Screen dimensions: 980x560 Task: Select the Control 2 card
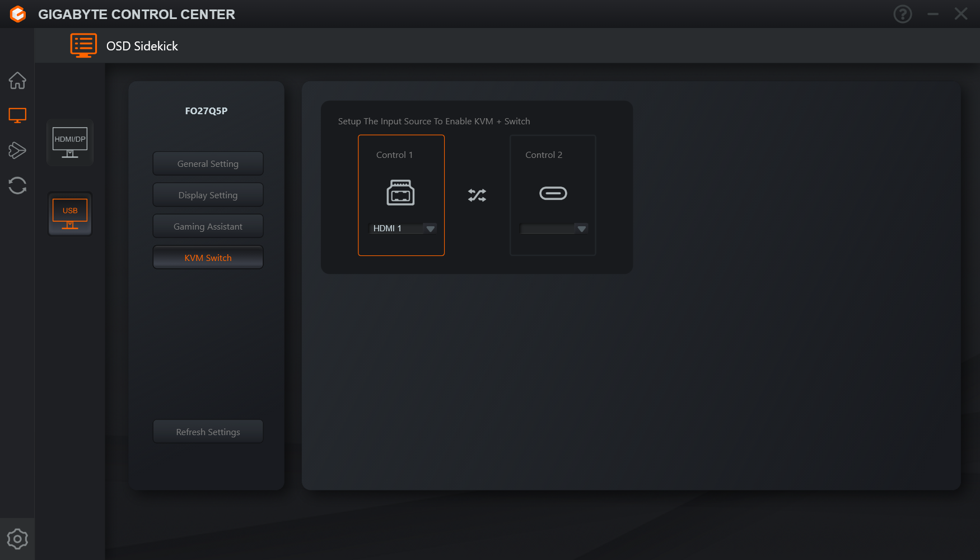click(553, 195)
